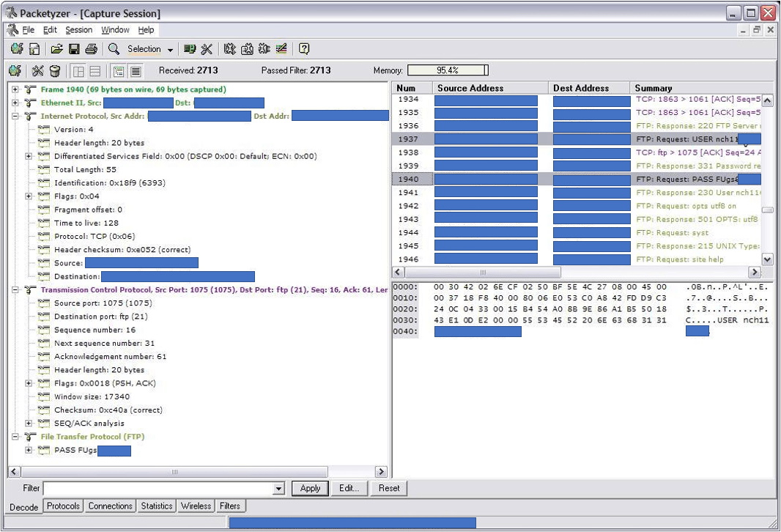Click the trash can clear capture icon
This screenshot has height=532, width=781.
click(x=55, y=71)
